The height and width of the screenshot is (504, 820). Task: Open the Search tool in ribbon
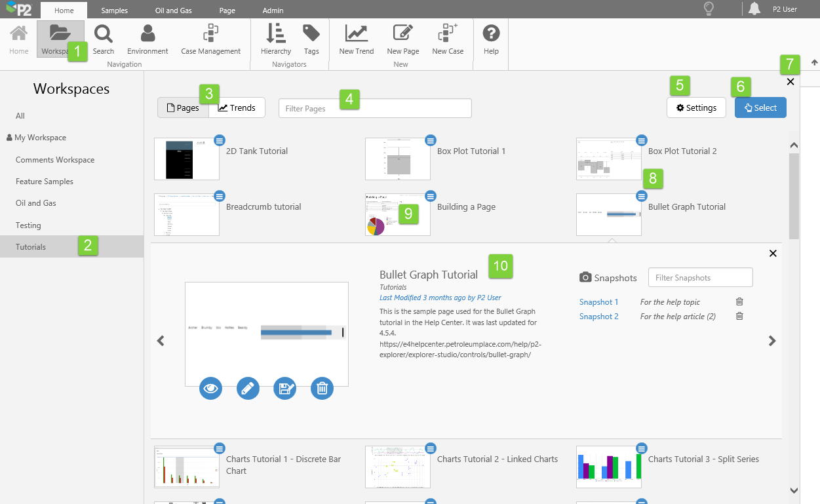coord(104,40)
